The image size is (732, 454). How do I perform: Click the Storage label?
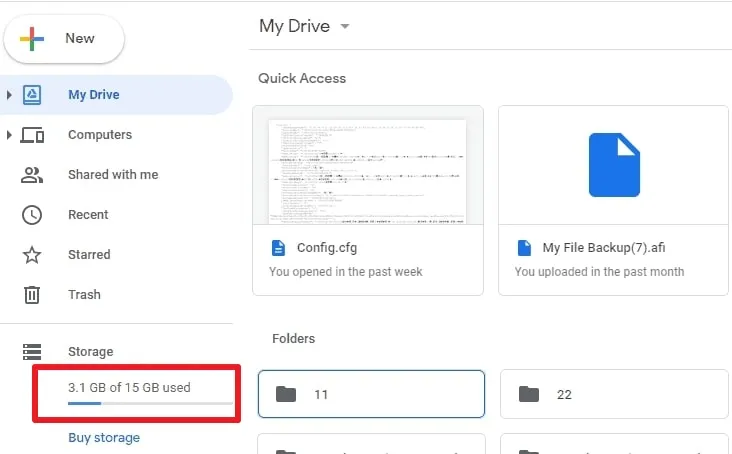click(x=91, y=351)
